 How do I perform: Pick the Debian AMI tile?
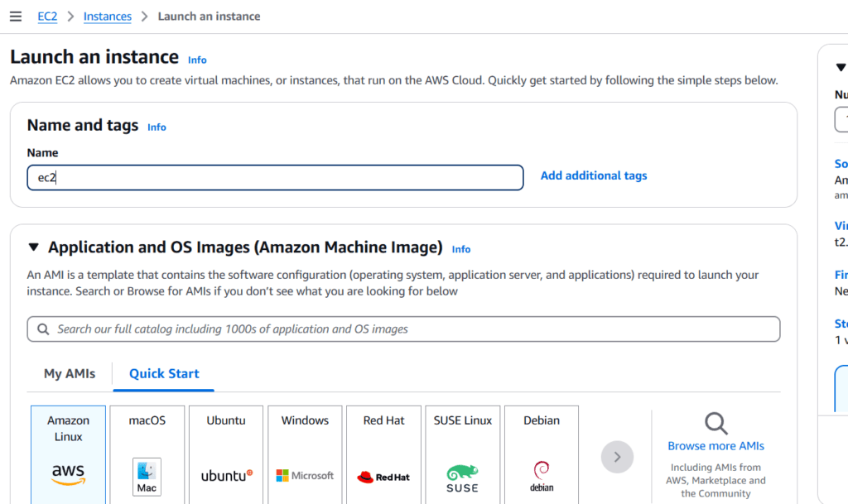[x=541, y=451]
